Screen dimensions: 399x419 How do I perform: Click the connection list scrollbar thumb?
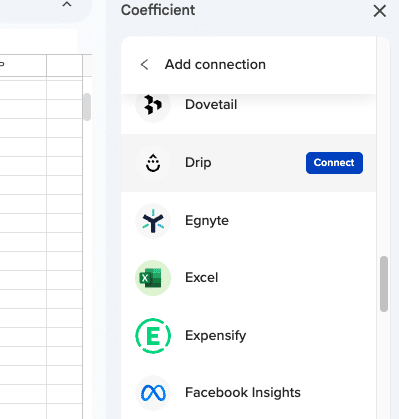pos(384,284)
